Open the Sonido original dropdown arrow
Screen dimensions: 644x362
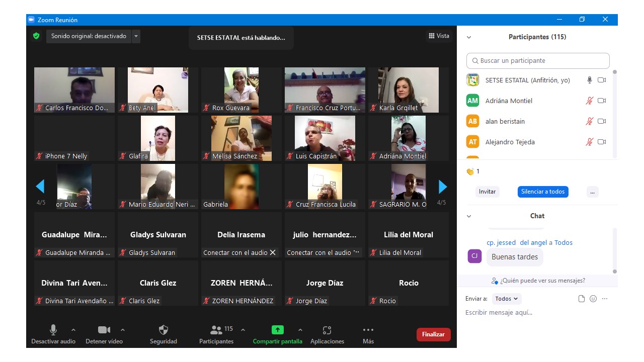click(x=136, y=36)
